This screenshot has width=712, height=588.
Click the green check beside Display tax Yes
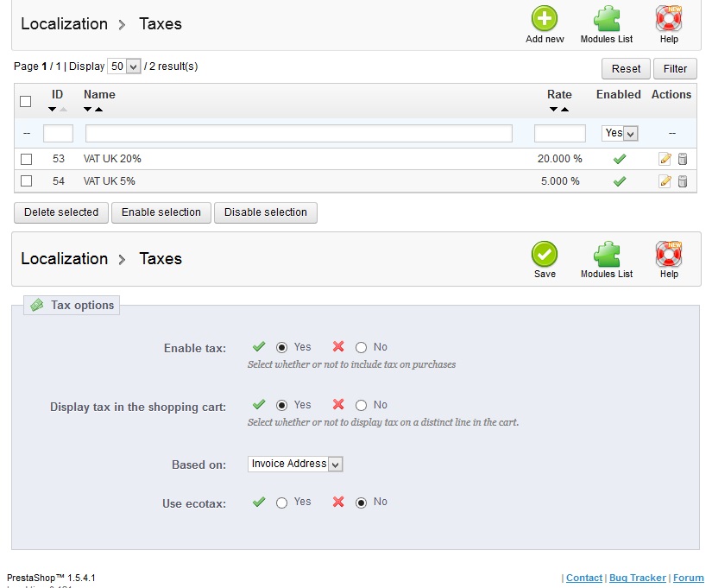coord(259,404)
